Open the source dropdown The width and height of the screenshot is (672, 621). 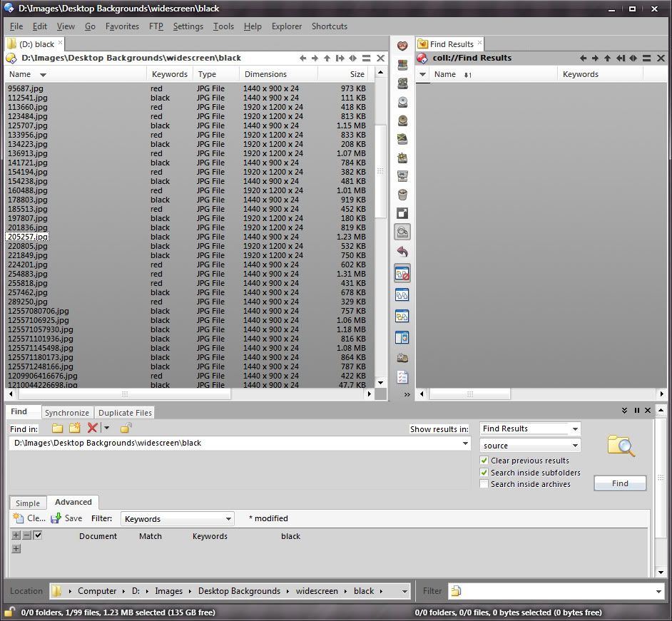point(575,446)
